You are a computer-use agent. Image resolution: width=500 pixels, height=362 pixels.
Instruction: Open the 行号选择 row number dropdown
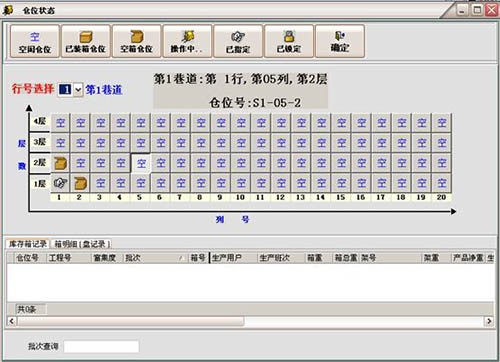(78, 90)
